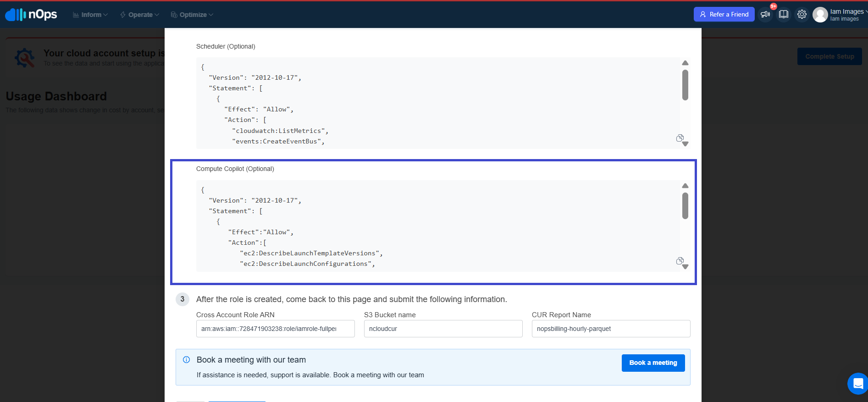868x402 pixels.
Task: Click "Compute Copilot (Optional)" label
Action: pos(235,169)
